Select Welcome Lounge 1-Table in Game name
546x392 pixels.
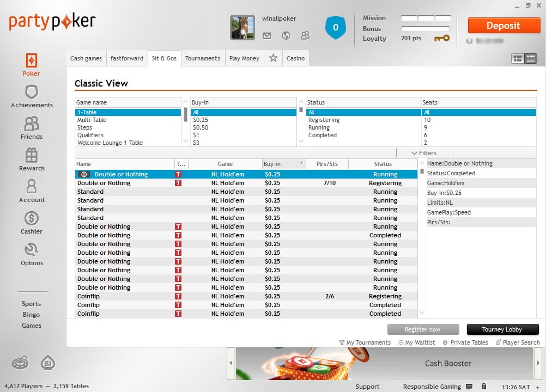(128, 143)
